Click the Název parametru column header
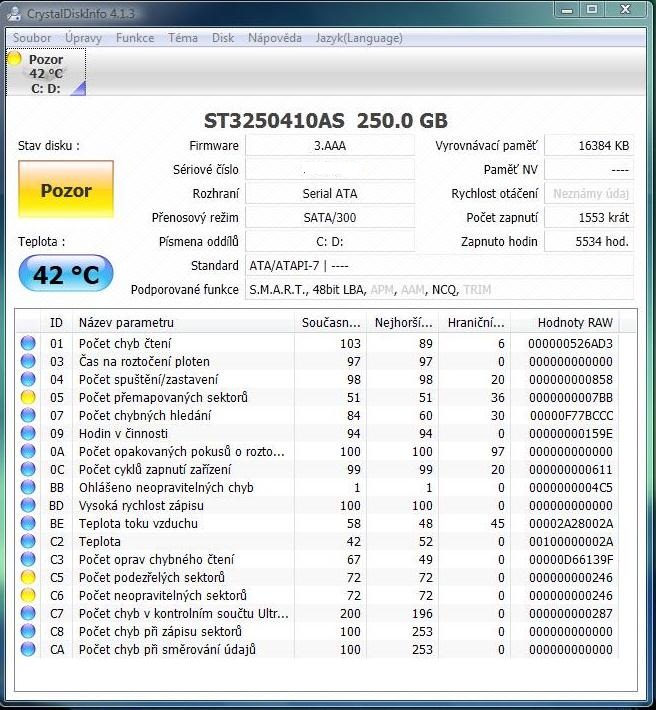 [183, 323]
